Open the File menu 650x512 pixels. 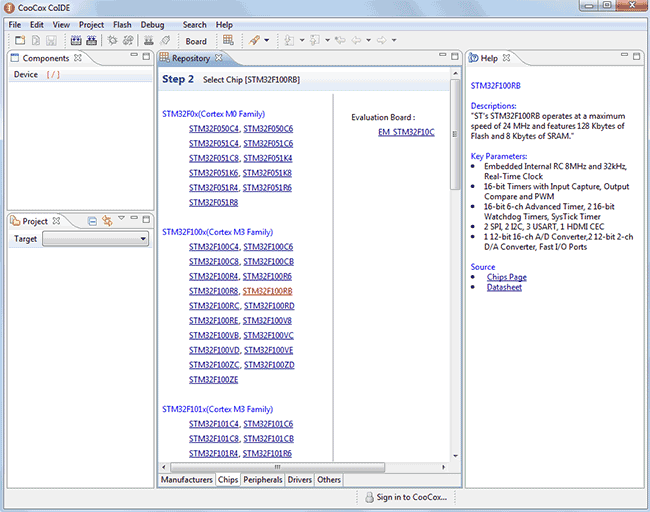tap(15, 24)
